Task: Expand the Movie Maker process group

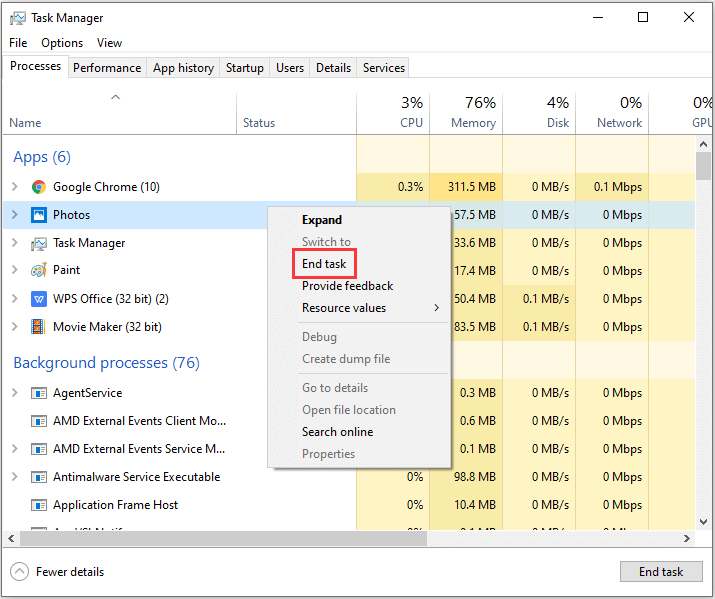Action: click(x=14, y=327)
